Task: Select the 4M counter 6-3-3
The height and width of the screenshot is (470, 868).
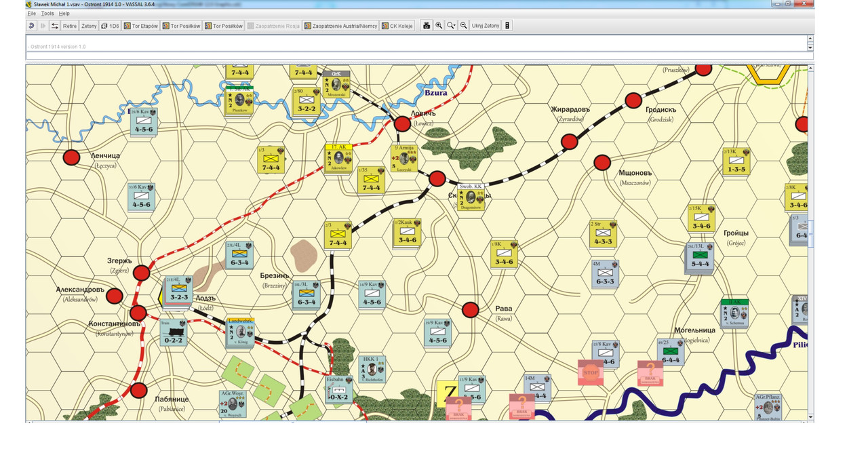Action: click(605, 273)
